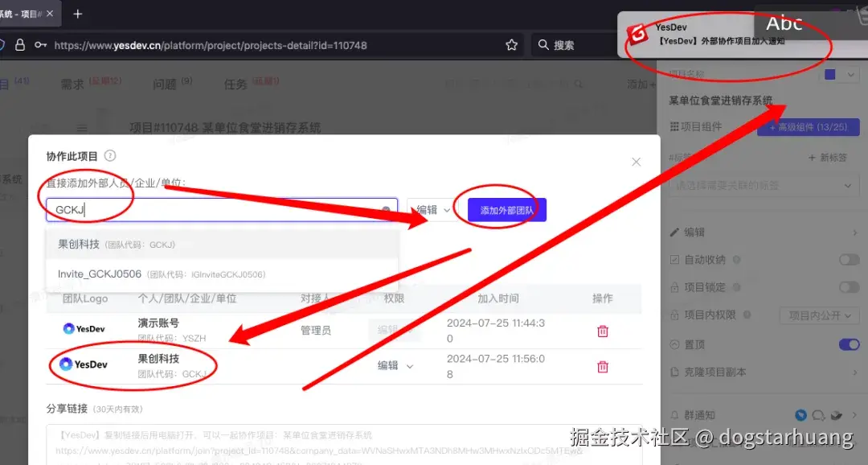Click the trash icon to remove 果创科技 team
Image resolution: width=868 pixels, height=465 pixels.
click(601, 367)
